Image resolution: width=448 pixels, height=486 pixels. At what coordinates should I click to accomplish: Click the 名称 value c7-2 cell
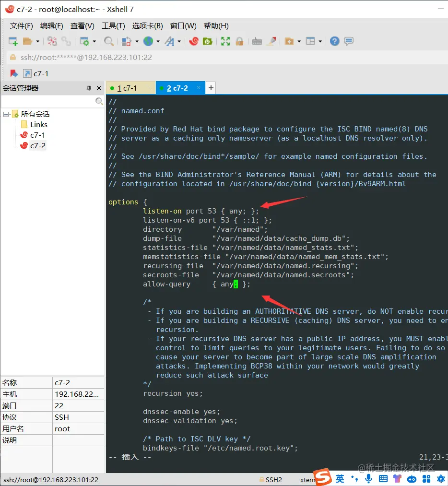(x=78, y=383)
